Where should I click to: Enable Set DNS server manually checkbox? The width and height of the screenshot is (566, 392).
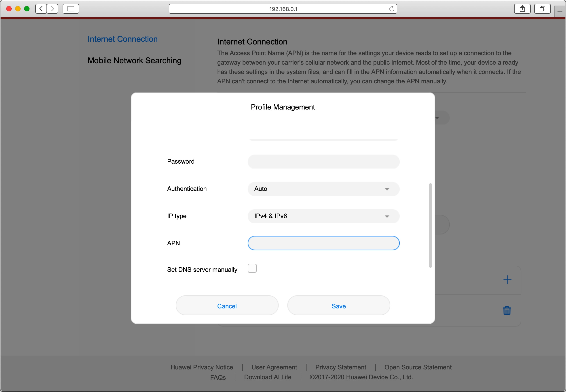click(252, 268)
